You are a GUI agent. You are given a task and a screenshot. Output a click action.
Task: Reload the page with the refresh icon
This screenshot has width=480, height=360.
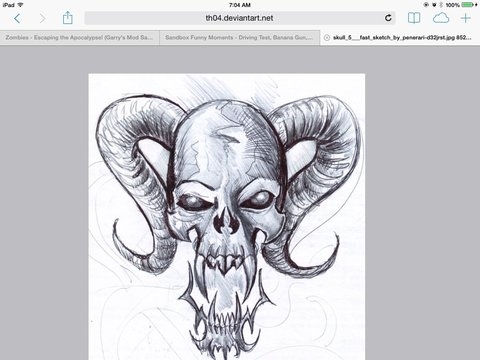pos(388,18)
